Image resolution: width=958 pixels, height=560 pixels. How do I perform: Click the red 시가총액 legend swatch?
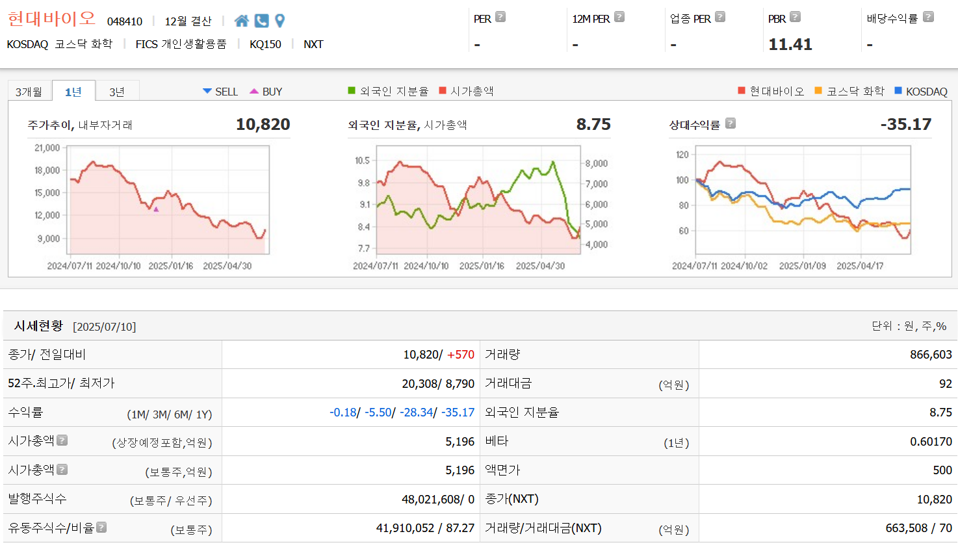pyautogui.click(x=443, y=90)
